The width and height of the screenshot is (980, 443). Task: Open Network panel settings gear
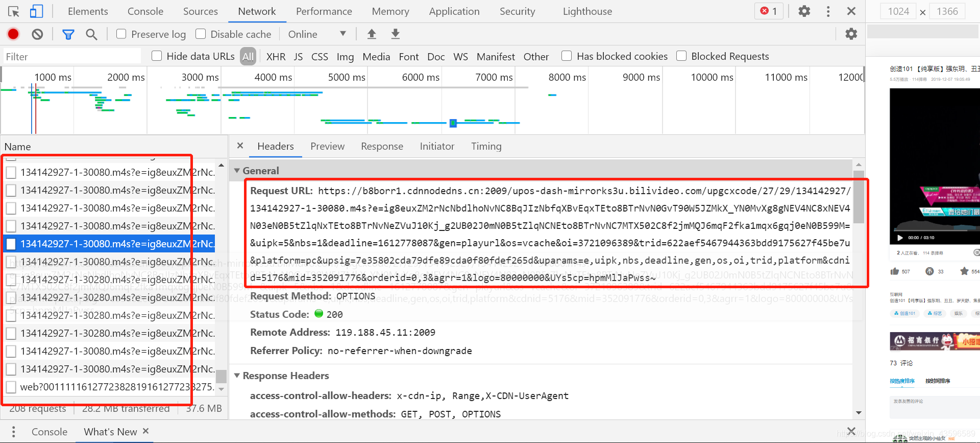pyautogui.click(x=851, y=34)
